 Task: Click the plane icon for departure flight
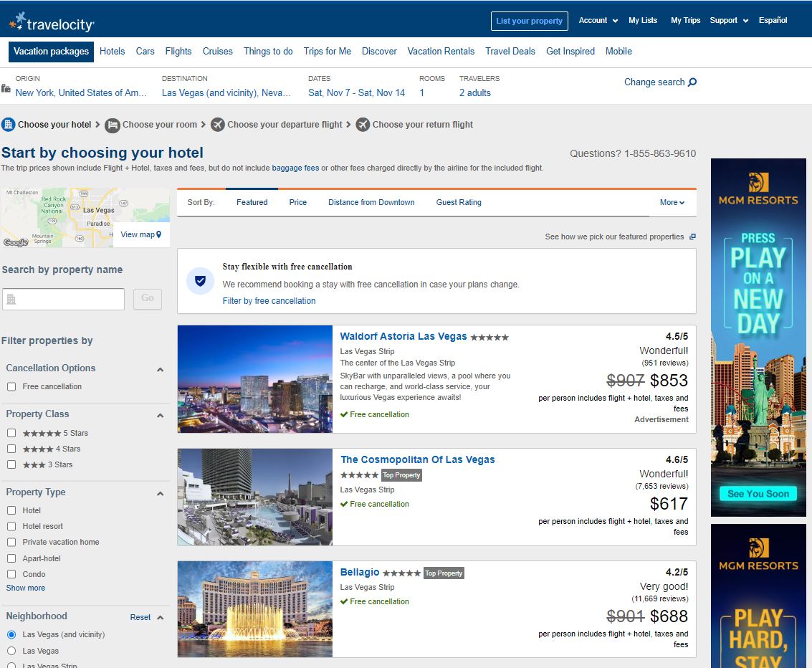[217, 125]
